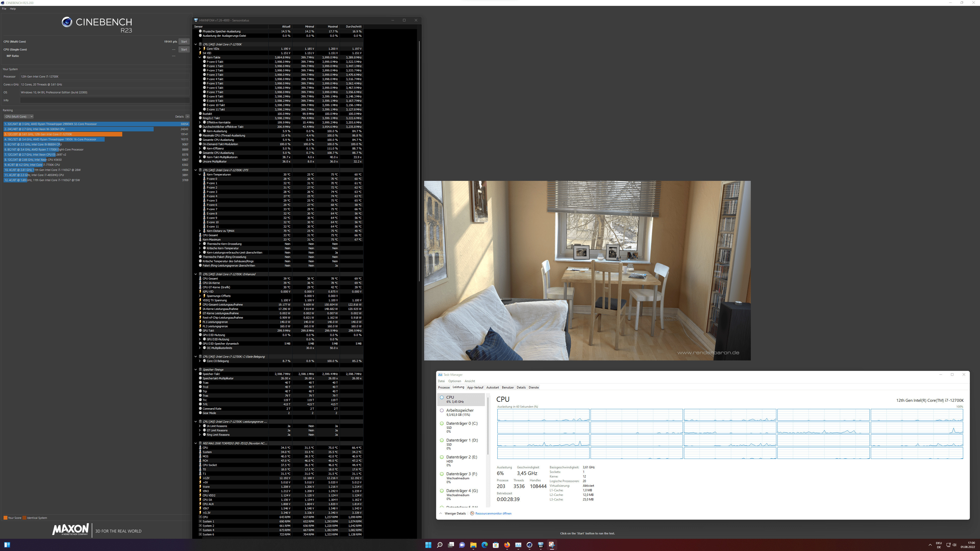980x551 pixels.
Task: Click the clock icon beside P-core 0 Takt
Action: 204,61
